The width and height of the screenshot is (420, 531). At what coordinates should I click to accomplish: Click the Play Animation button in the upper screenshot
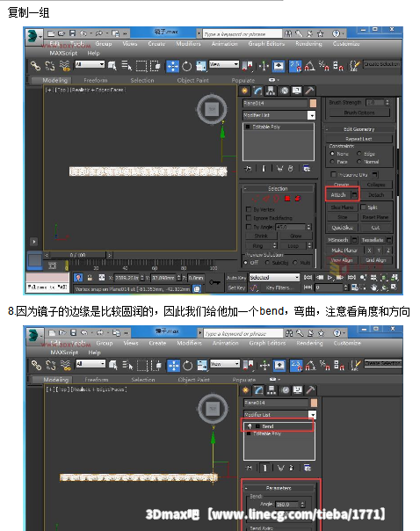click(x=329, y=277)
